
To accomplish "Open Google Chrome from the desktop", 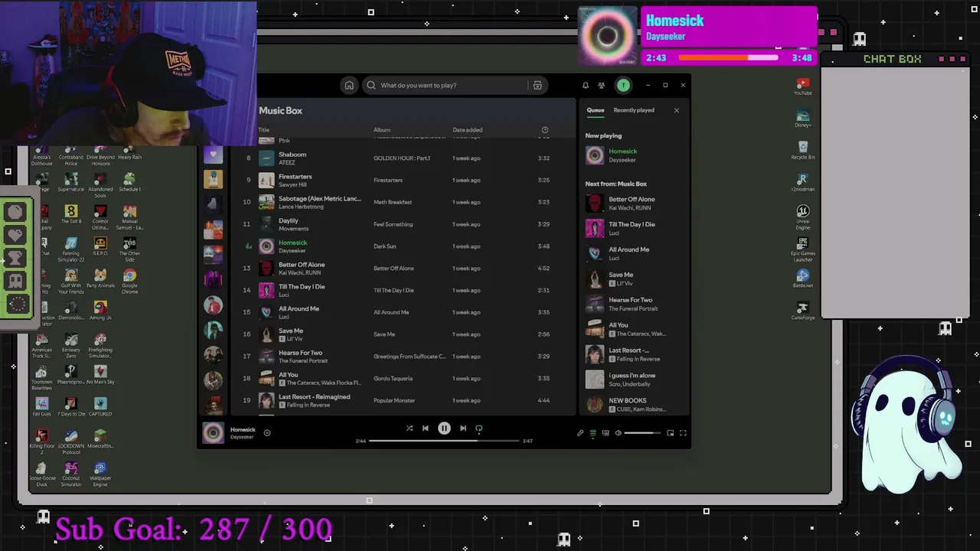I will pyautogui.click(x=129, y=282).
